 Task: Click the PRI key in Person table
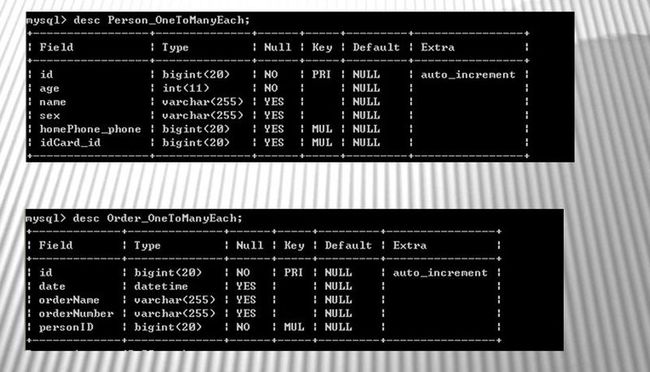point(321,75)
